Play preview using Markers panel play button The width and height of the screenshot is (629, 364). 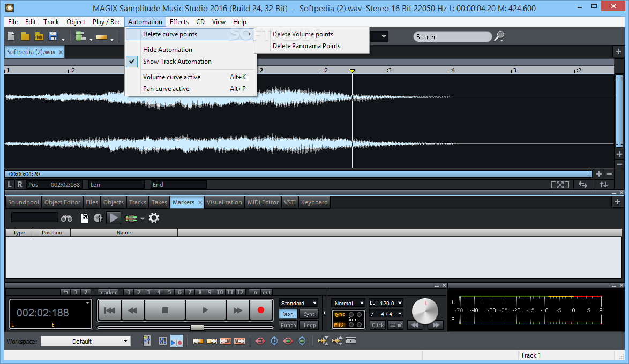pos(114,218)
